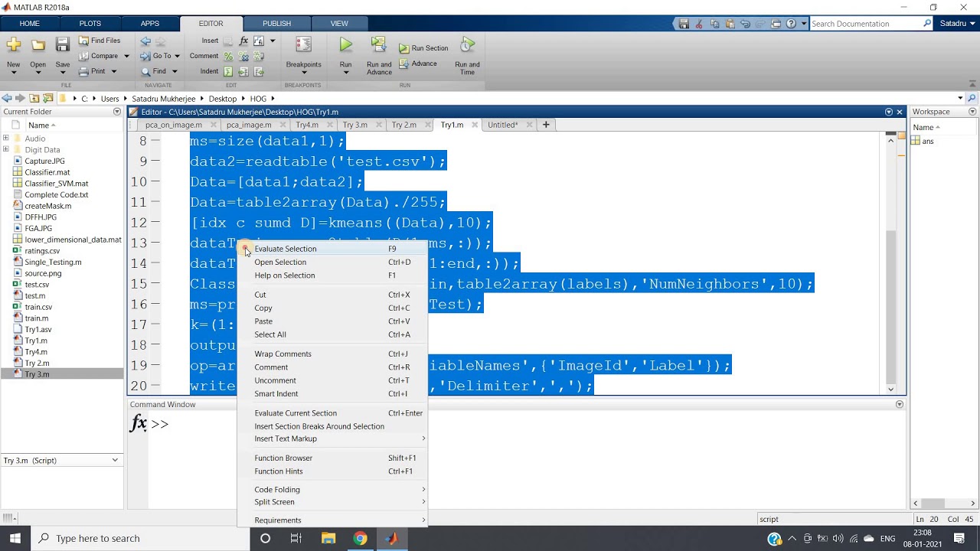Click the Save floppy disk icon in FILE group
980x551 pixels.
click(63, 46)
